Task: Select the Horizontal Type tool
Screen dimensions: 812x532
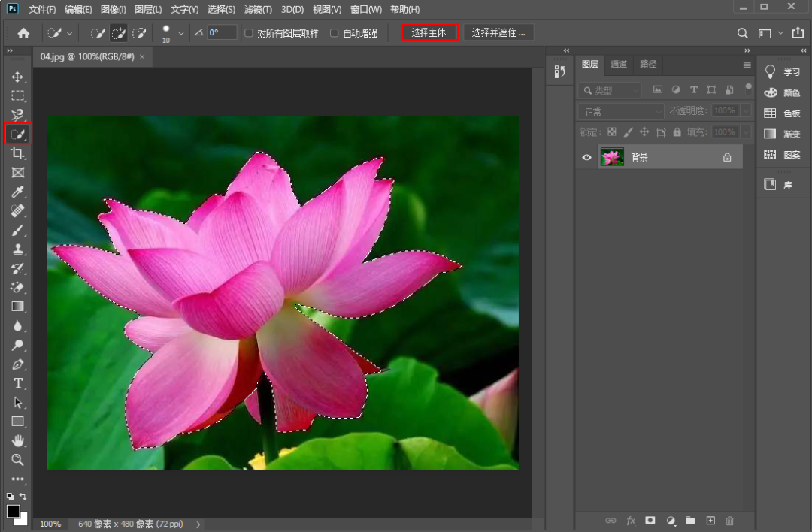Action: (17, 383)
